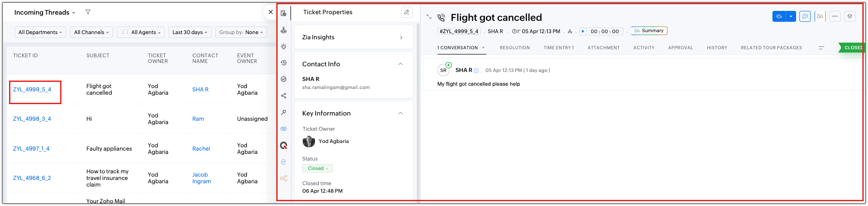This screenshot has width=868, height=206.
Task: Start the ticket timer play button
Action: [583, 31]
